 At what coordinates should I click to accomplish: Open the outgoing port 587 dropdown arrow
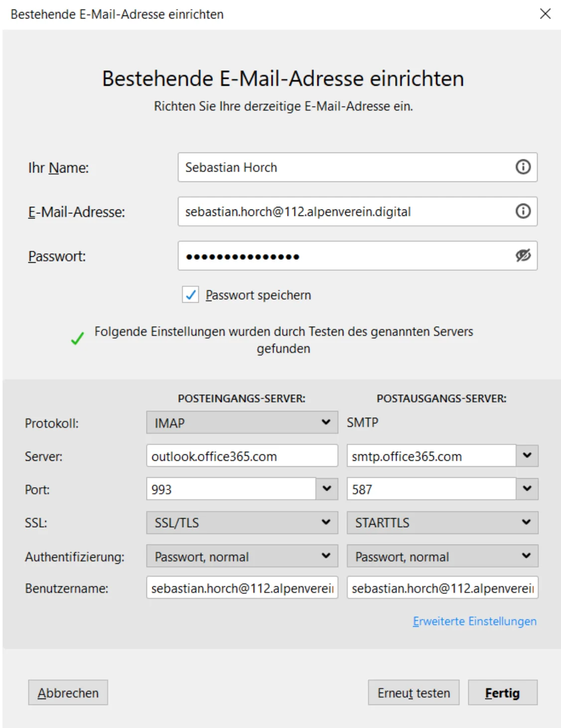(527, 489)
